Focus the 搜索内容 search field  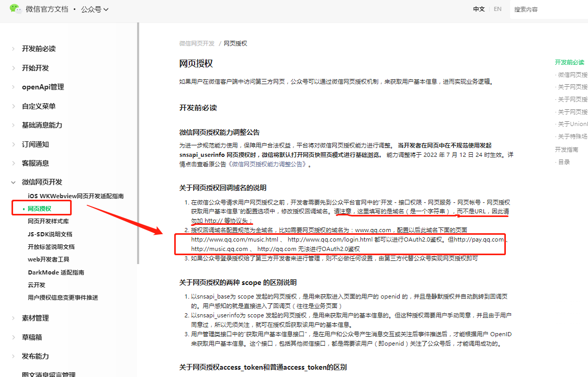549,9
